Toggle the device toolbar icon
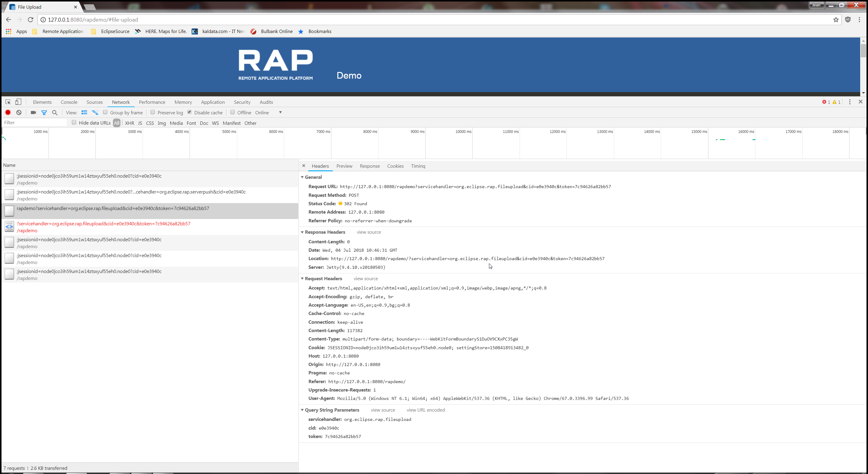The image size is (868, 474). [x=19, y=102]
